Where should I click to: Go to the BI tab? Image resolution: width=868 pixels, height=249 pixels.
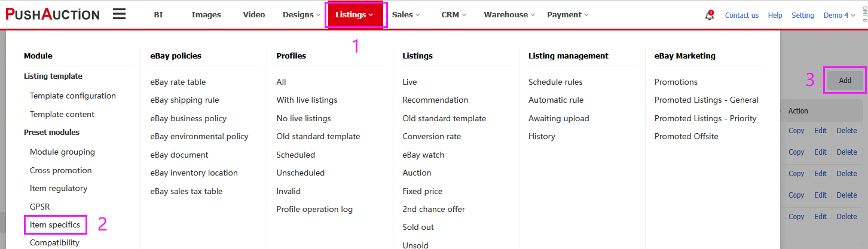158,15
